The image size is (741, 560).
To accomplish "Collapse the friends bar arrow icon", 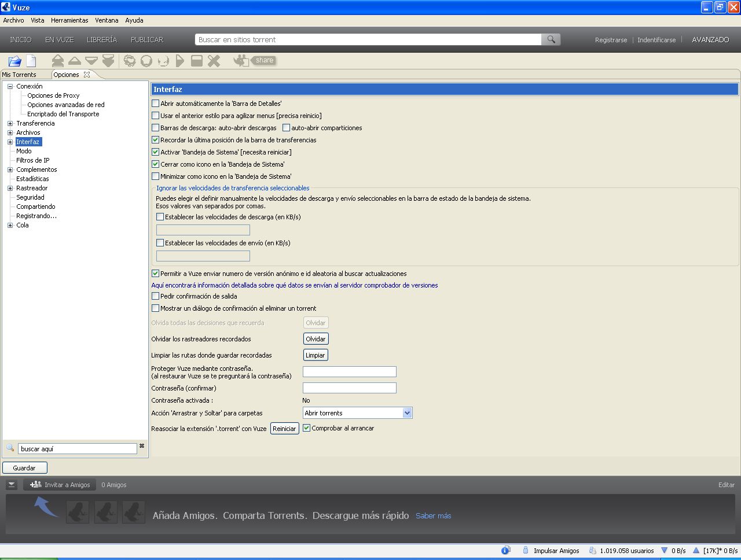I will pos(12,485).
